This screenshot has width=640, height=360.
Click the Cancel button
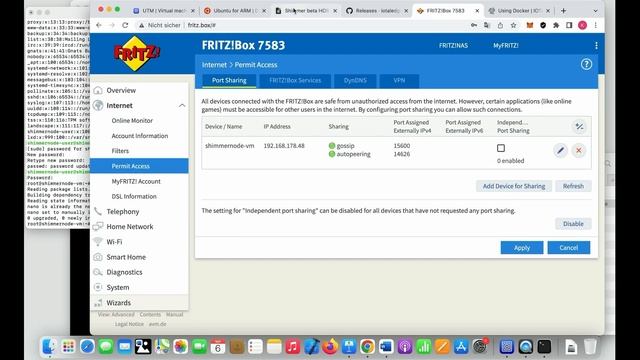coord(569,248)
